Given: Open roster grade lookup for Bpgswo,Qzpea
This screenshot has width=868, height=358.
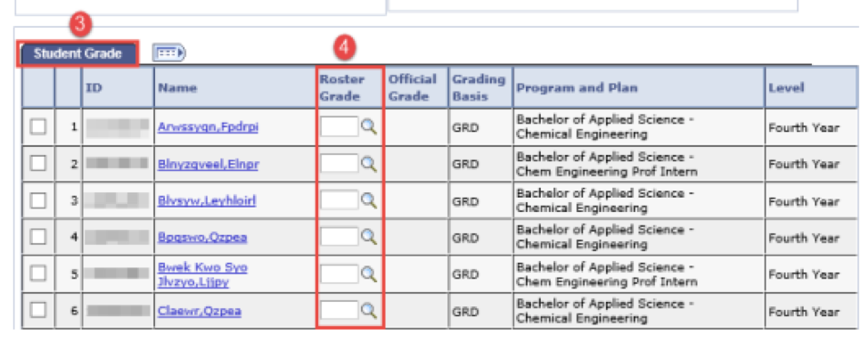Looking at the screenshot, I should pyautogui.click(x=369, y=238).
